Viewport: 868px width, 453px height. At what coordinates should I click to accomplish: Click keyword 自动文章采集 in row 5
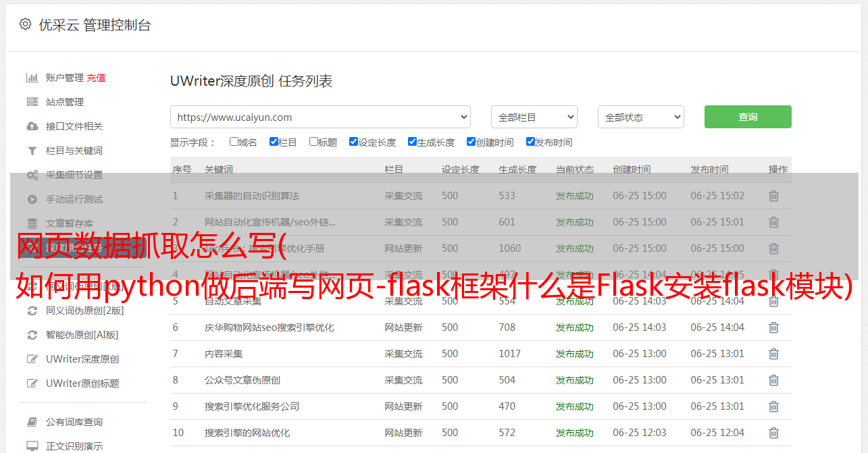(x=233, y=301)
